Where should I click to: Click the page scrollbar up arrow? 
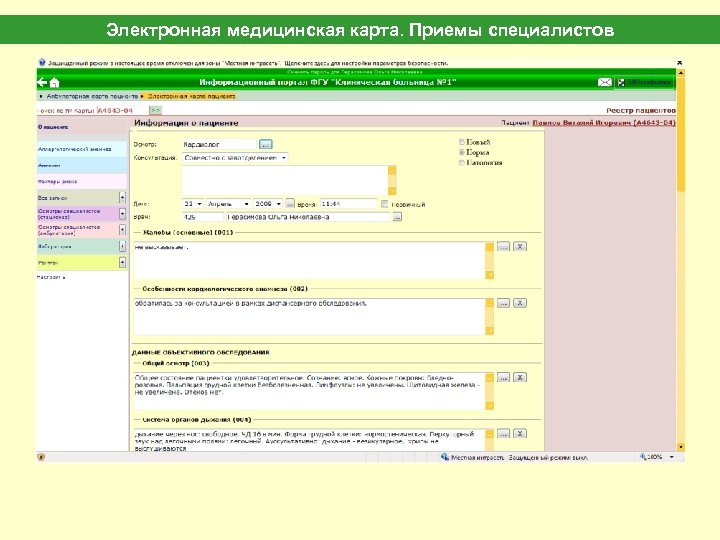pyautogui.click(x=681, y=73)
